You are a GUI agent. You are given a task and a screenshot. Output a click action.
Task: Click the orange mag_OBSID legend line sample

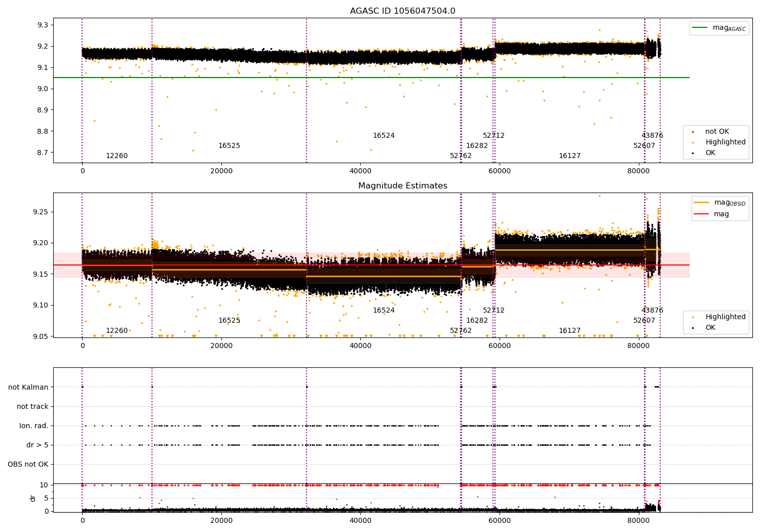pyautogui.click(x=702, y=203)
